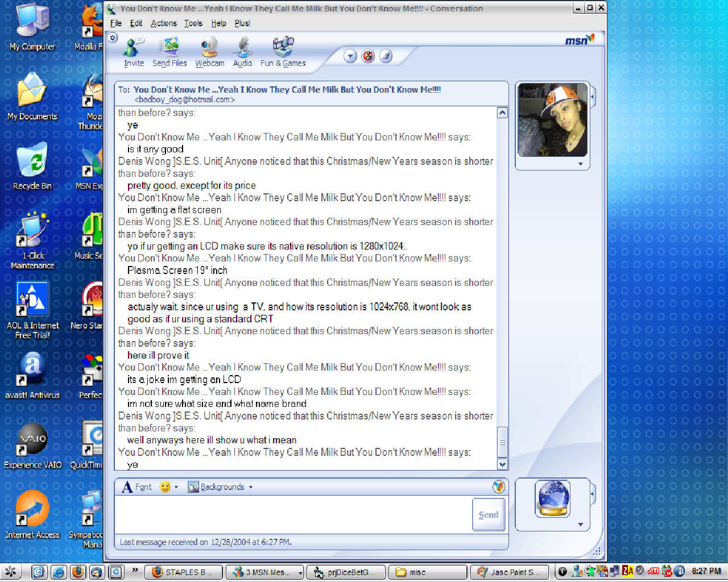Launch Firefox from Quick Launch
The height and width of the screenshot is (582, 728).
[x=78, y=572]
